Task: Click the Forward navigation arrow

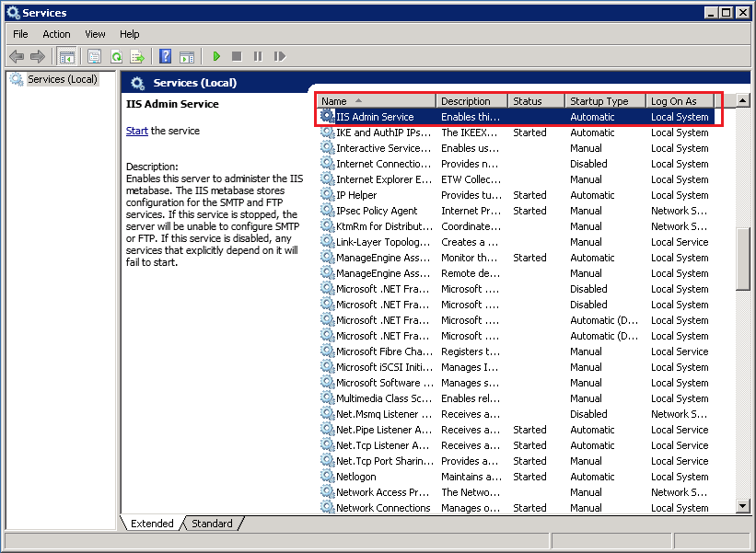Action: [38, 56]
